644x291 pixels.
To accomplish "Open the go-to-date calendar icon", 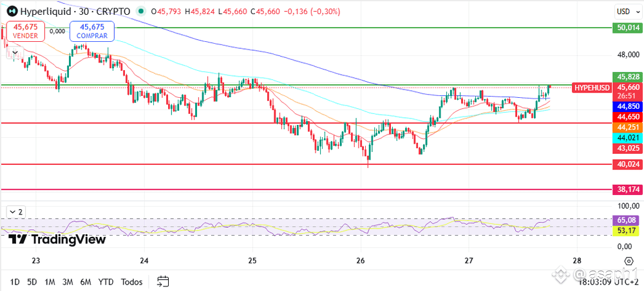I will click(x=163, y=281).
